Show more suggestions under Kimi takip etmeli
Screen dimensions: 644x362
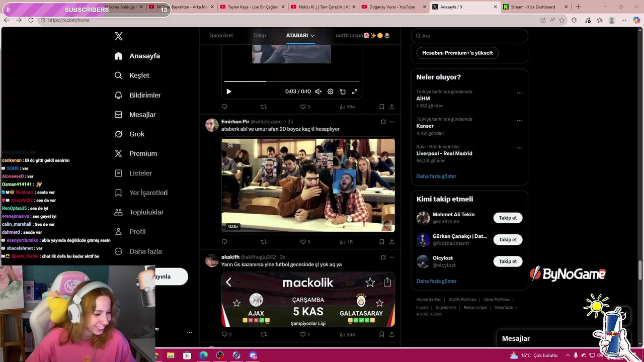click(436, 281)
